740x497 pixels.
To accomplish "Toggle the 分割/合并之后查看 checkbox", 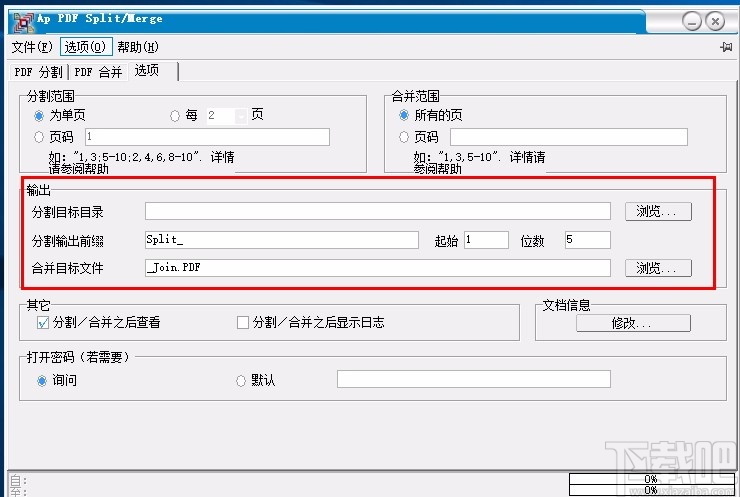I will pos(43,323).
